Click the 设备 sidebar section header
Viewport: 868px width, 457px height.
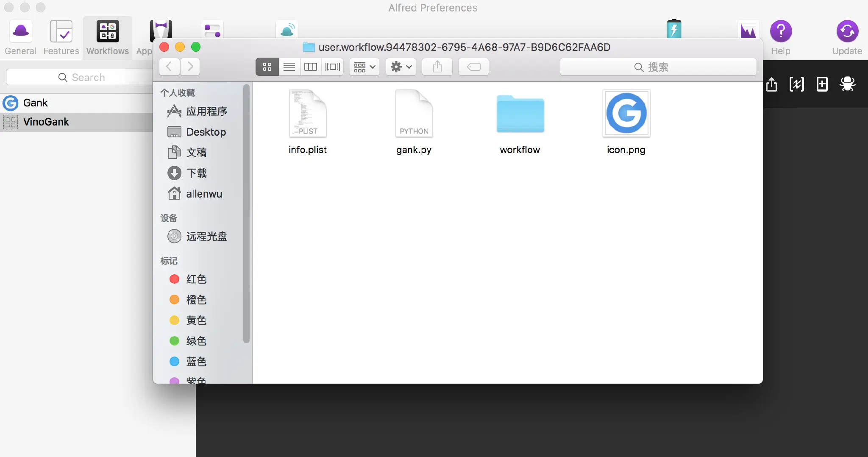[x=169, y=218]
